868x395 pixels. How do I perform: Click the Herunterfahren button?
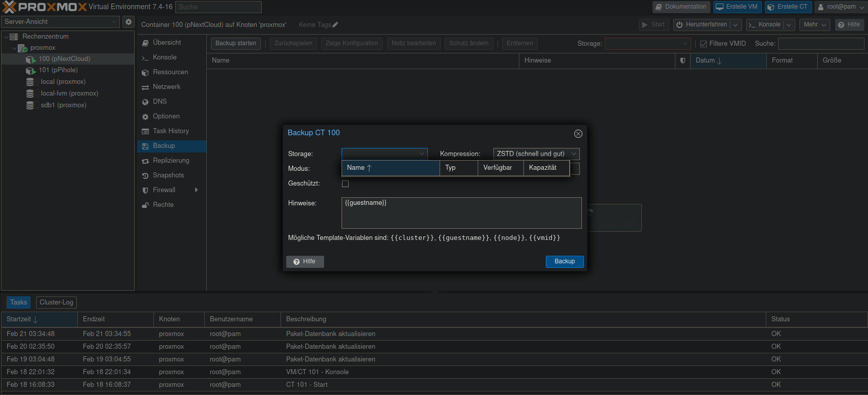click(702, 25)
